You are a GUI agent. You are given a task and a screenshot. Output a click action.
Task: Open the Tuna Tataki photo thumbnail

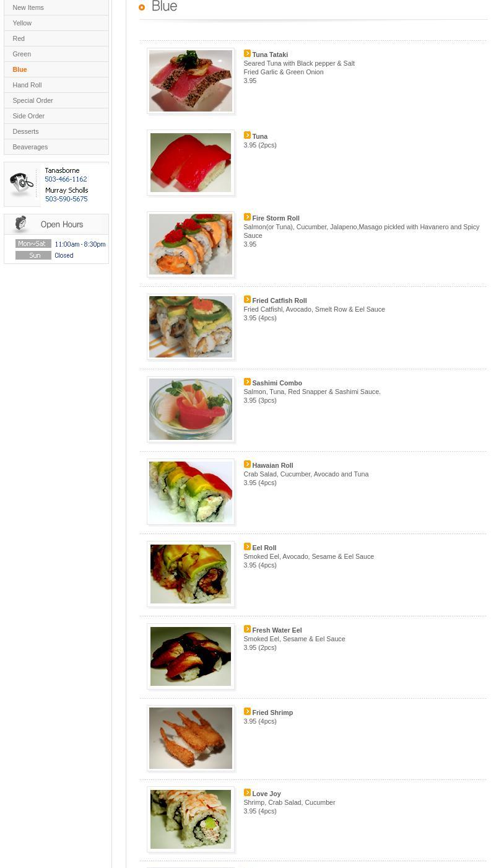pos(191,81)
